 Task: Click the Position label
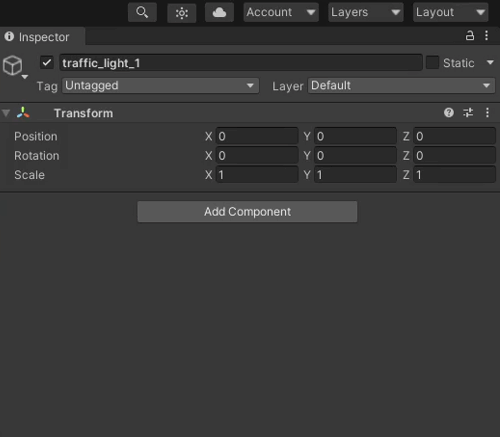[36, 136]
